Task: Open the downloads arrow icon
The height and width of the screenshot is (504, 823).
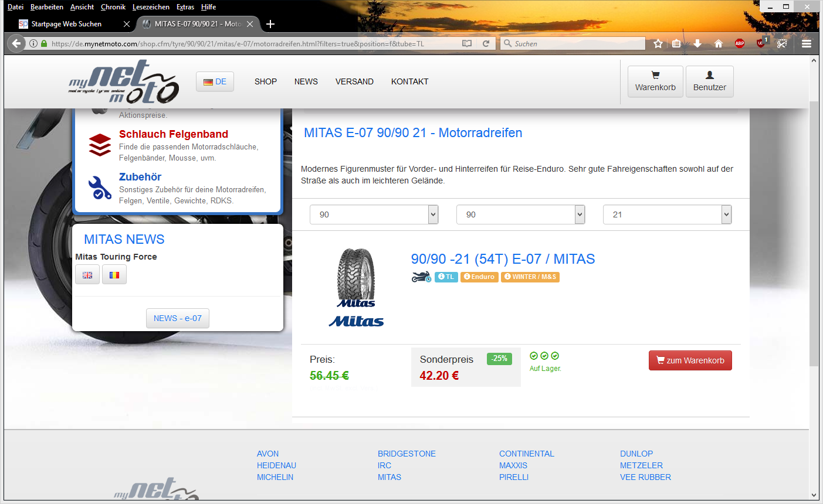Action: 697,43
